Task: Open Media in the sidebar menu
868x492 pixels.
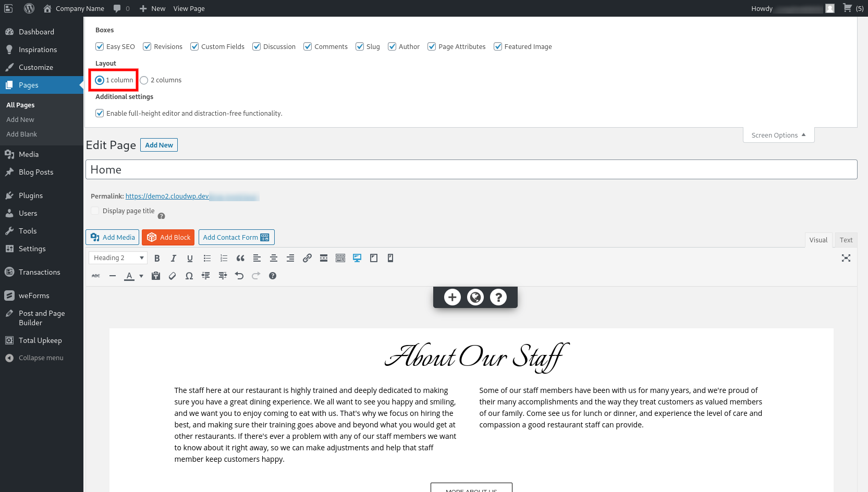Action: (29, 154)
